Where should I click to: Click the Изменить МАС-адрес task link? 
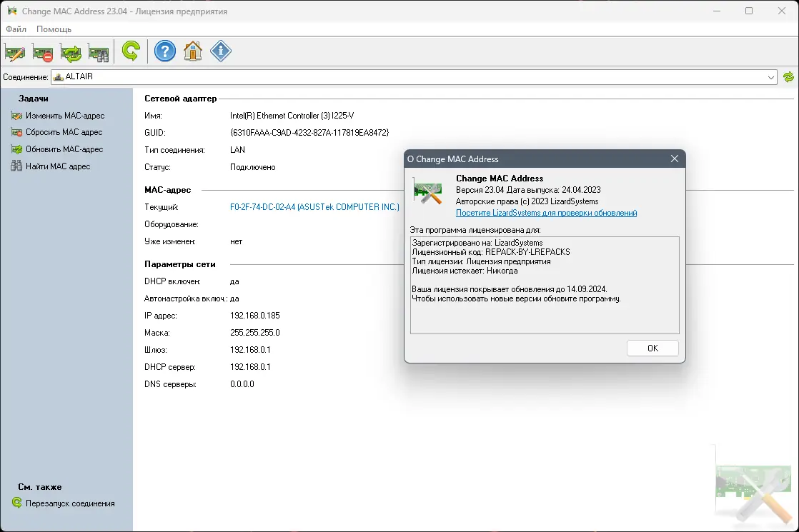click(65, 116)
